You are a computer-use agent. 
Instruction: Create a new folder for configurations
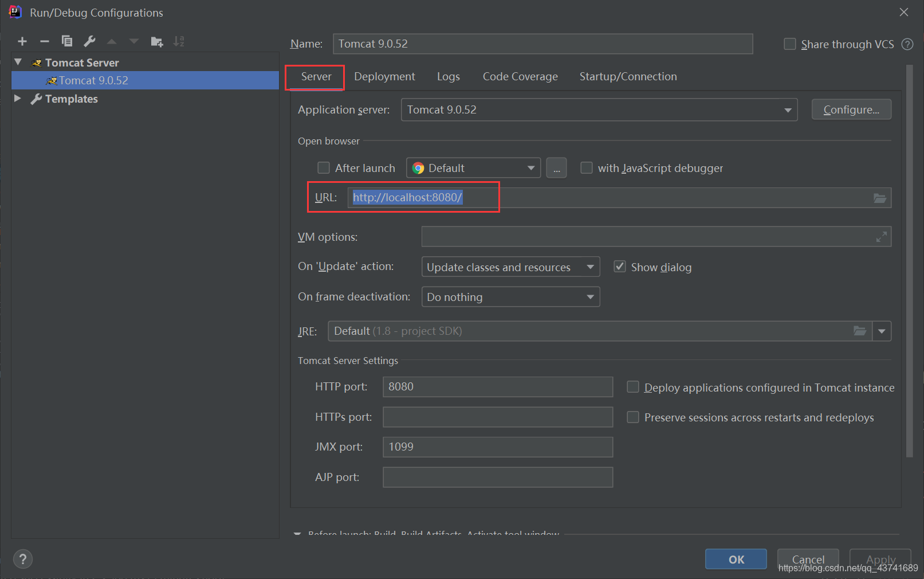(156, 41)
